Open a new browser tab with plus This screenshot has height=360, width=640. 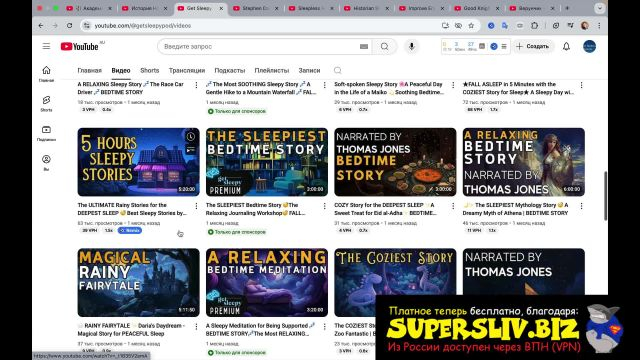pos(567,8)
